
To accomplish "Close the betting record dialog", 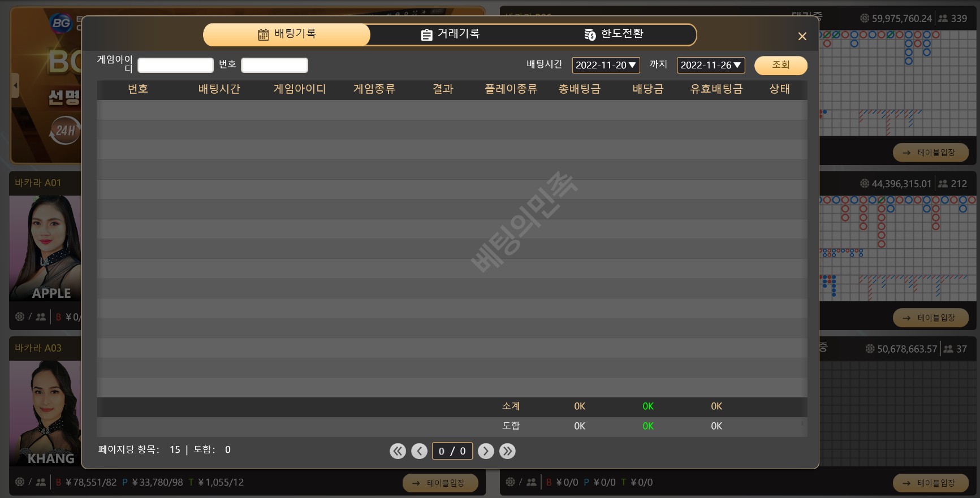I will (x=802, y=36).
